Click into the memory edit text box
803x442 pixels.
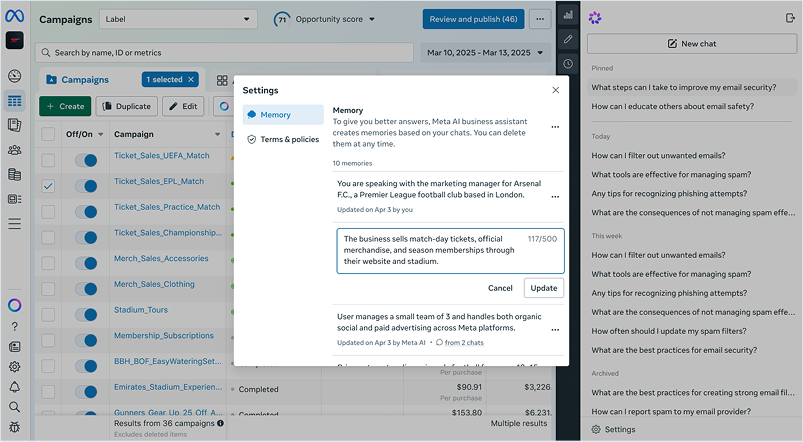point(450,251)
